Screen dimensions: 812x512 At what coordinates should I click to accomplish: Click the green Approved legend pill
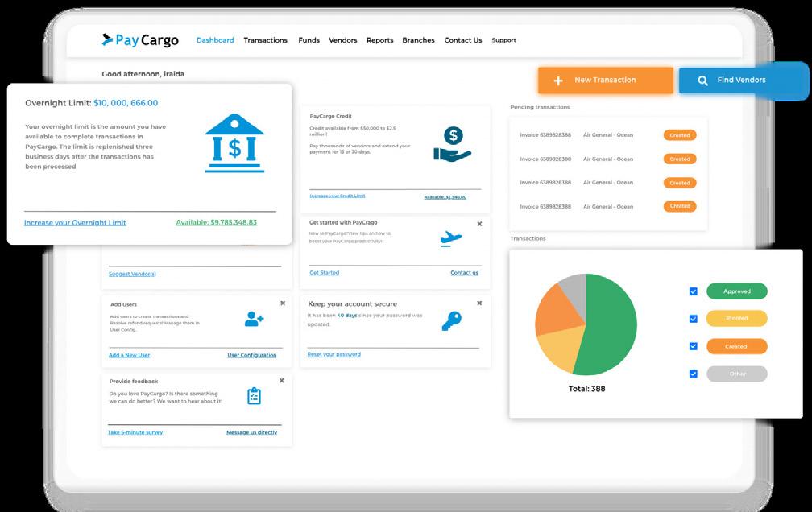click(737, 291)
